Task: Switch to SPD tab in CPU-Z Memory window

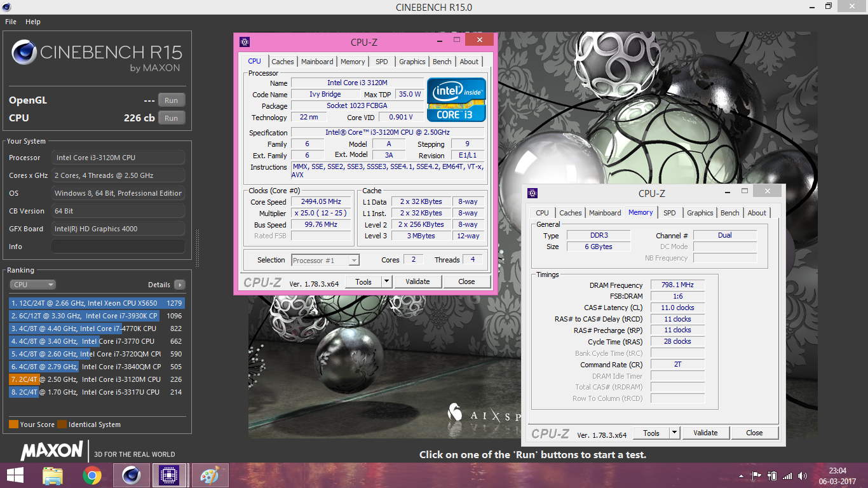Action: point(670,213)
